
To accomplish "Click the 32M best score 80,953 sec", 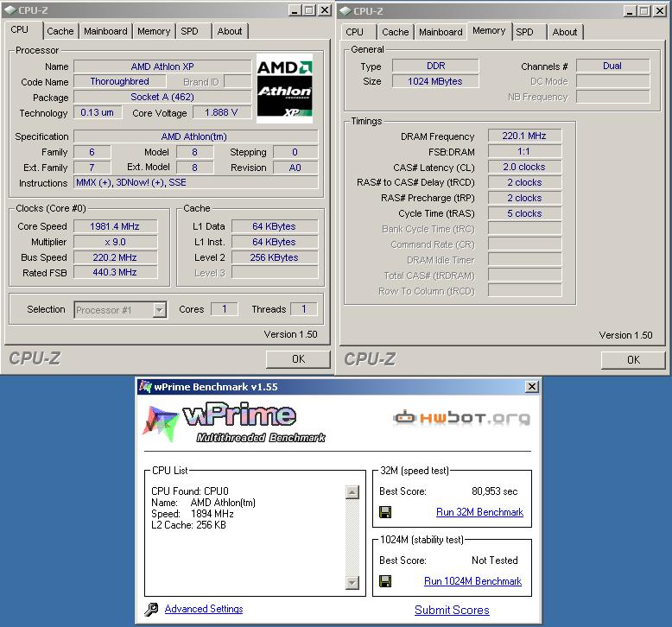I will click(495, 491).
